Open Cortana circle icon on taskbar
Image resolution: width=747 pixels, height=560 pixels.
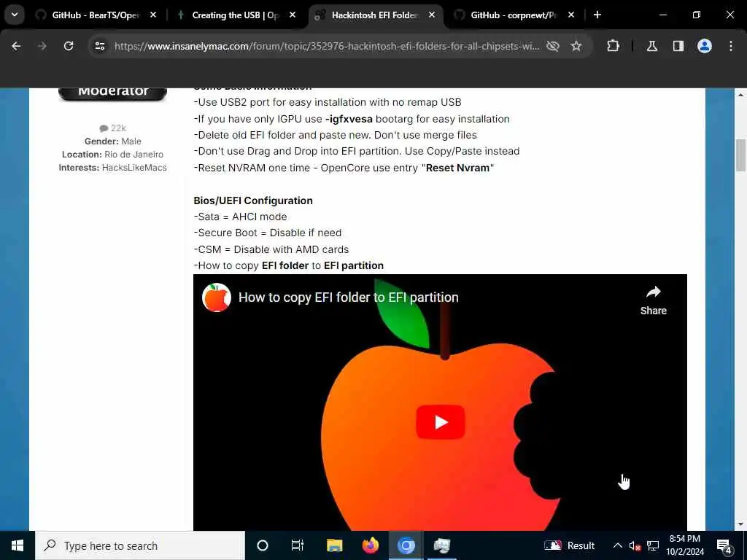(263, 545)
